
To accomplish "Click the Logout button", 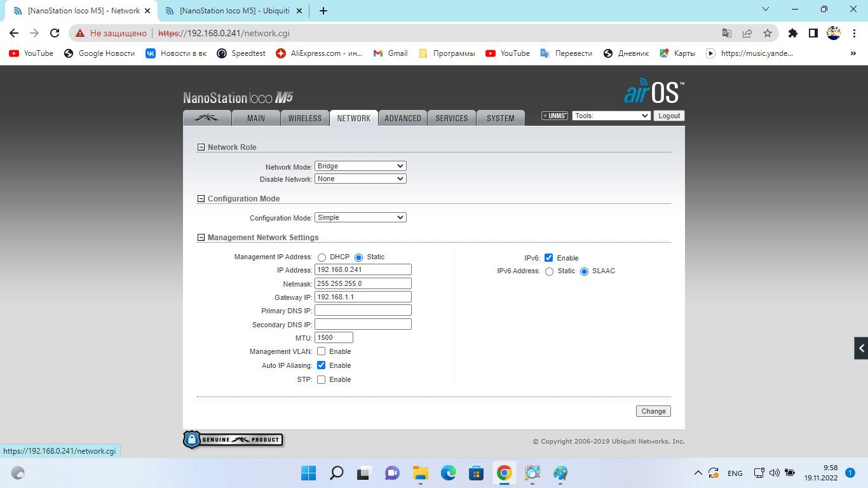I will pos(669,116).
